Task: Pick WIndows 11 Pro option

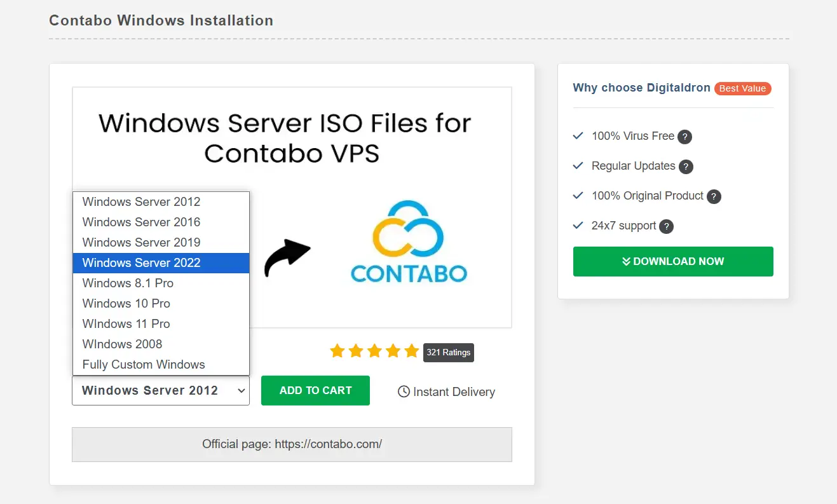Action: [161, 324]
